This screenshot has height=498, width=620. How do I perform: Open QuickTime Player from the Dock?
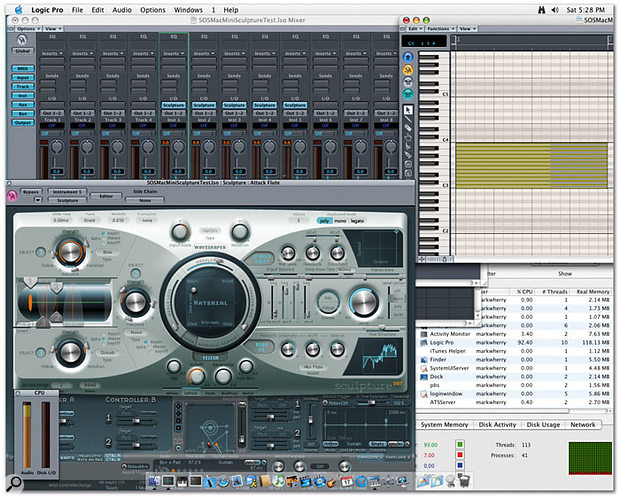pyautogui.click(x=361, y=481)
